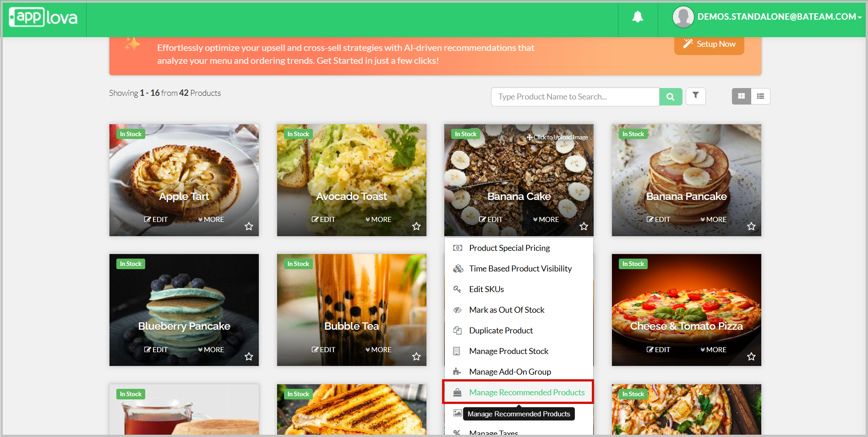
Task: Click the product name search field
Action: click(x=575, y=97)
